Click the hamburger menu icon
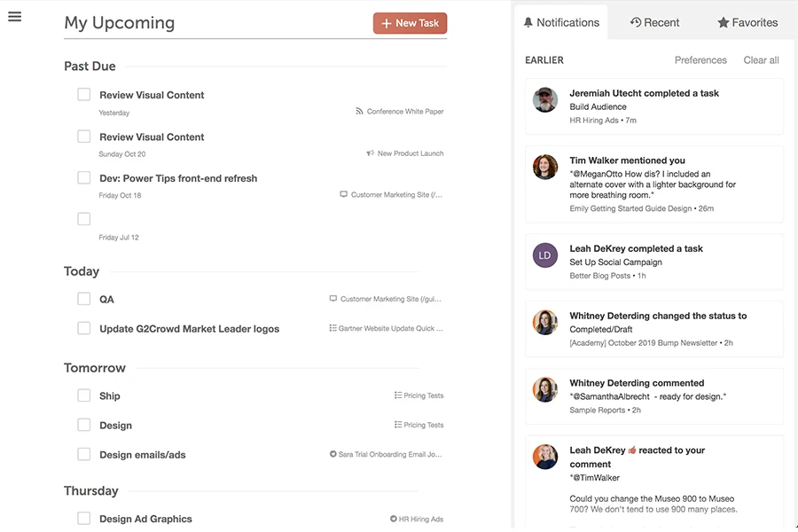The height and width of the screenshot is (532, 798). 14,16
